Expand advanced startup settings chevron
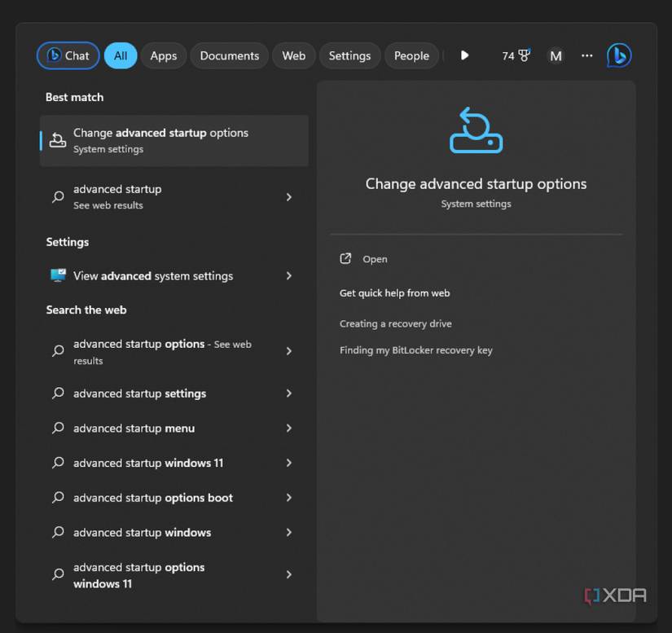Screen dimensions: 672x633 [x=289, y=393]
